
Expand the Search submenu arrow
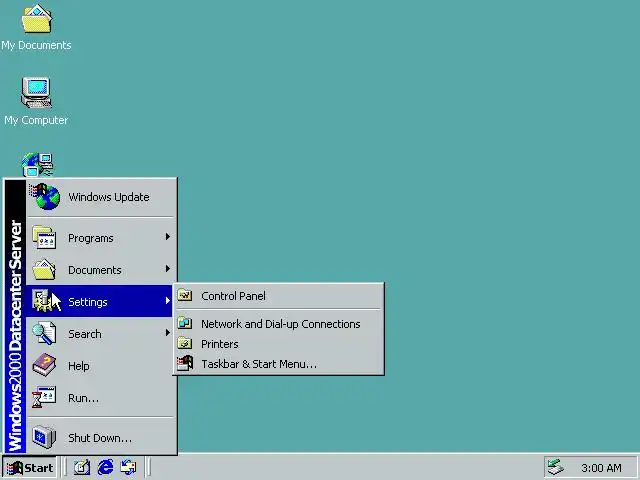click(x=167, y=333)
